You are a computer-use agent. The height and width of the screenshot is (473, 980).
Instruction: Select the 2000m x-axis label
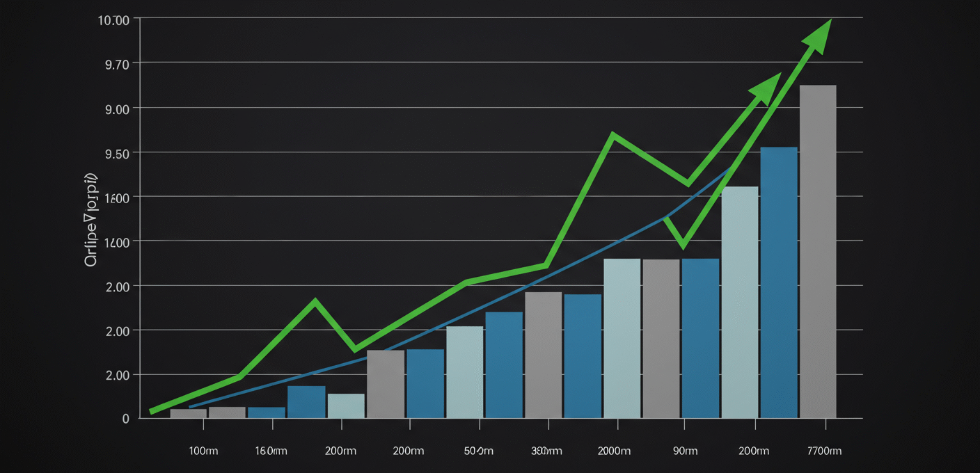[614, 451]
